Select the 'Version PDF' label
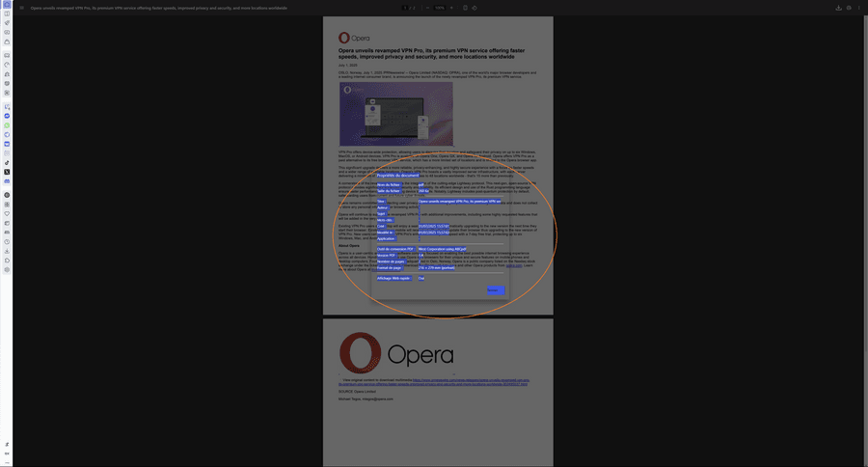The height and width of the screenshot is (467, 868). point(387,256)
